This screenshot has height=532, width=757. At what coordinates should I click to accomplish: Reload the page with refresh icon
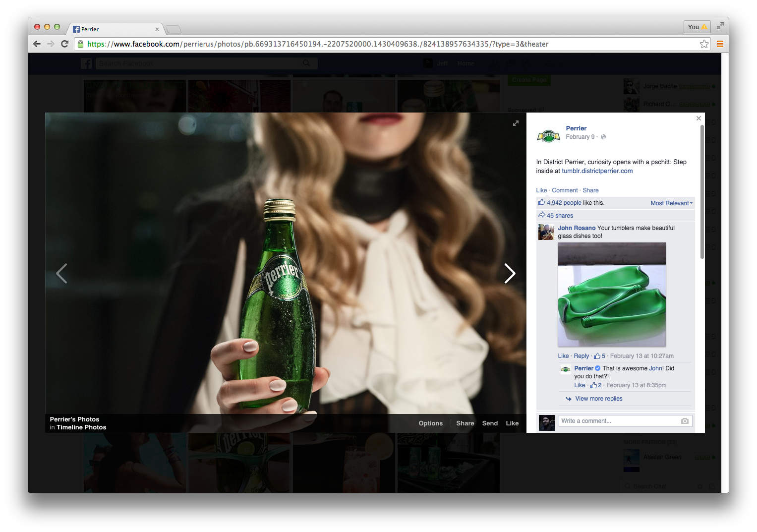pos(64,44)
